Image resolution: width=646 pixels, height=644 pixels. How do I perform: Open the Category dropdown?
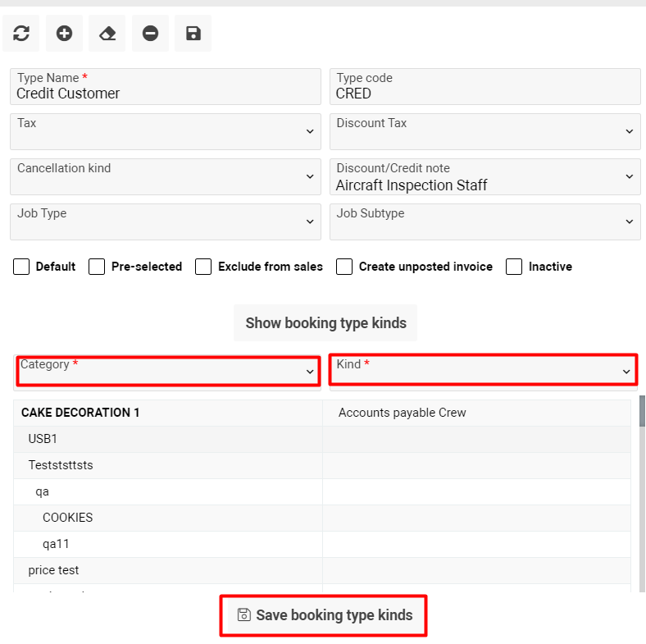pos(168,372)
